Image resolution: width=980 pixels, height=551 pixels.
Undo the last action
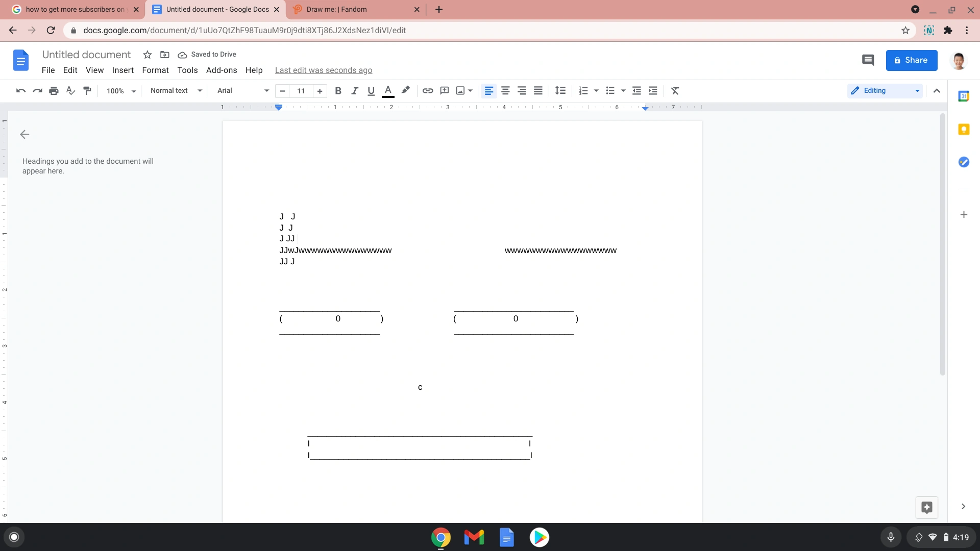(x=20, y=91)
